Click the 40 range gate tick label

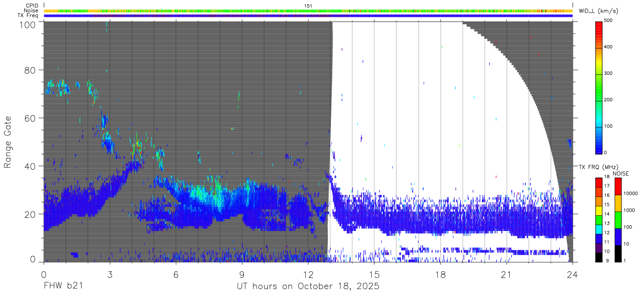click(x=31, y=166)
